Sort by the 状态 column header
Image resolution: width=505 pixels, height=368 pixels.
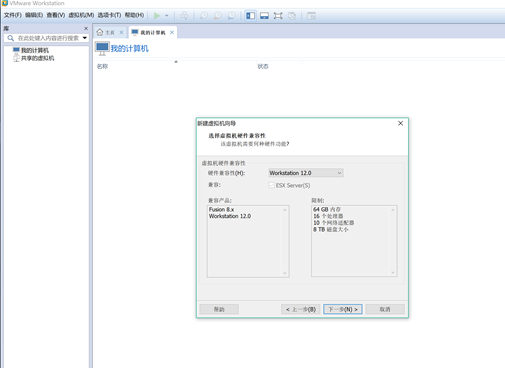[263, 66]
